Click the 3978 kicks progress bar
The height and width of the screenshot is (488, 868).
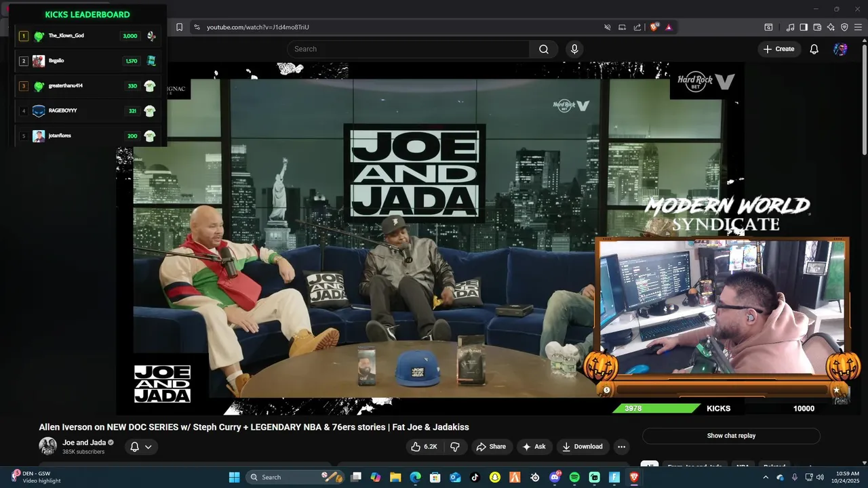tap(656, 409)
